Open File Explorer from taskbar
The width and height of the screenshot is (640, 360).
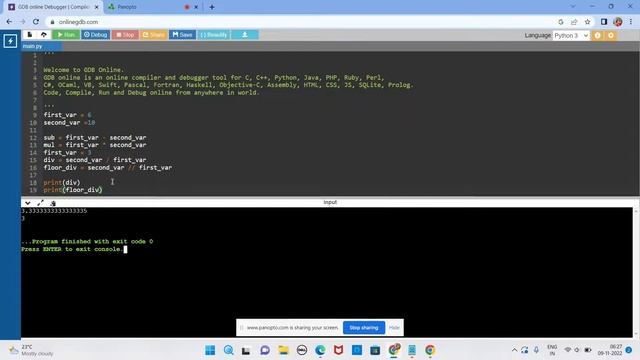click(x=283, y=350)
